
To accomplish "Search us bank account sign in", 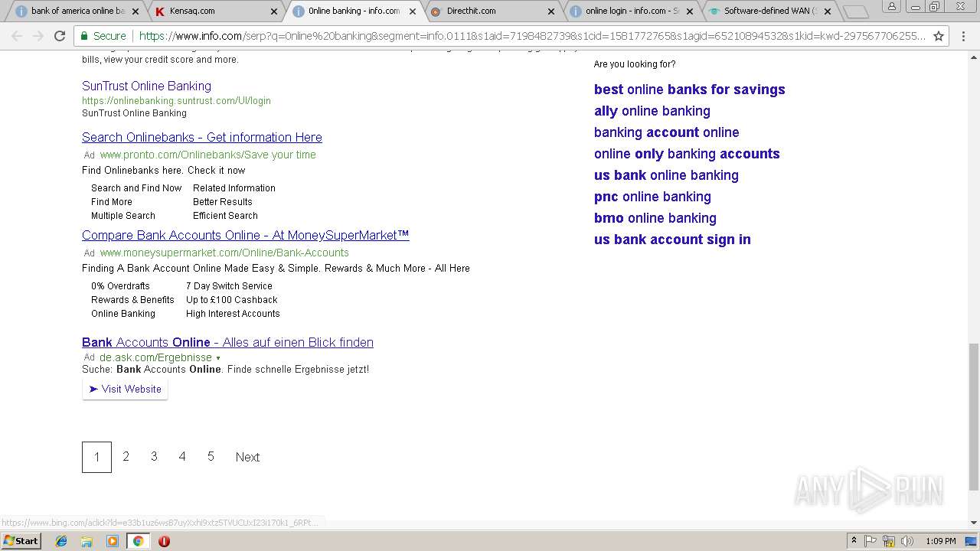I will point(672,240).
